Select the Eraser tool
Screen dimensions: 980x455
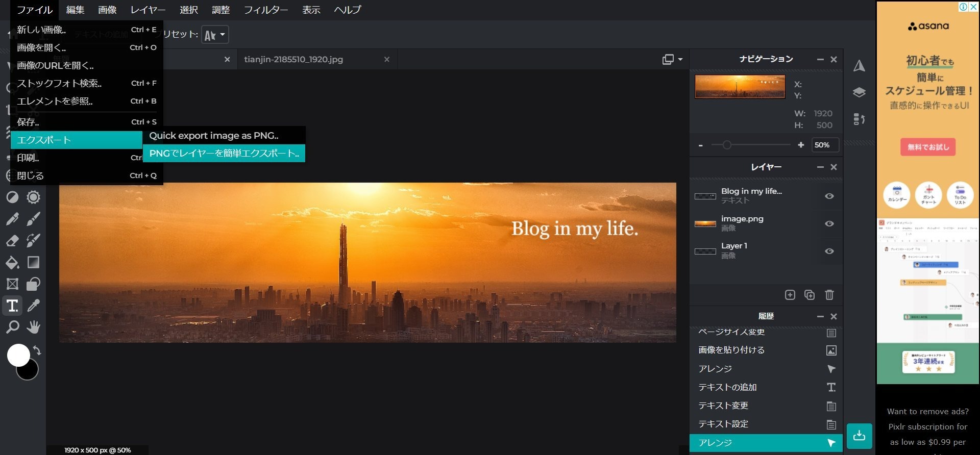(x=12, y=240)
